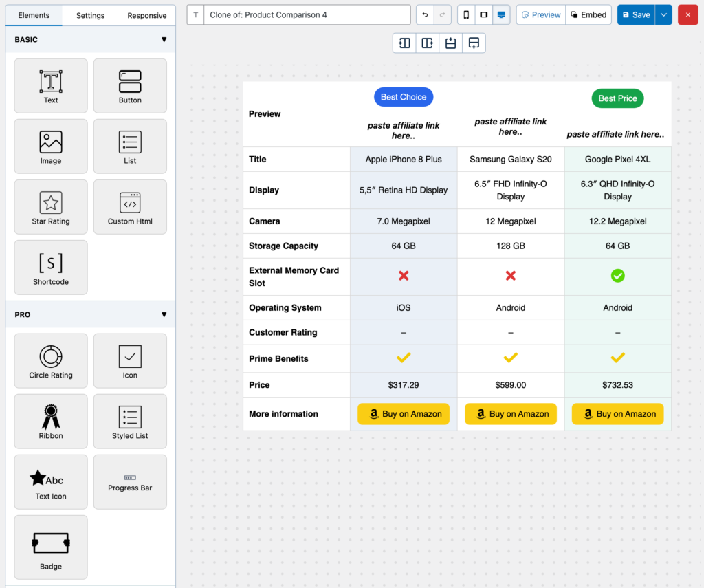Add a column to the left

click(404, 43)
